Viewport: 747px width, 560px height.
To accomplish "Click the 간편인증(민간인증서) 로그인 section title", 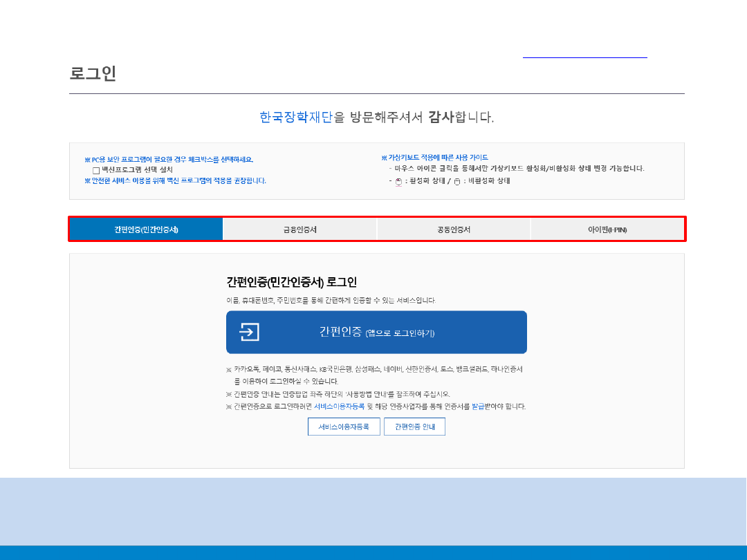I will click(291, 282).
